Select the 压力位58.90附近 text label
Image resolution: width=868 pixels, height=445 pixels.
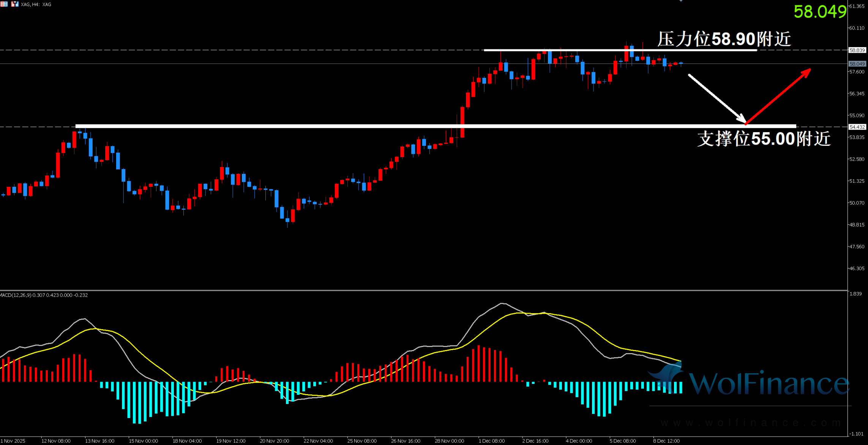724,39
